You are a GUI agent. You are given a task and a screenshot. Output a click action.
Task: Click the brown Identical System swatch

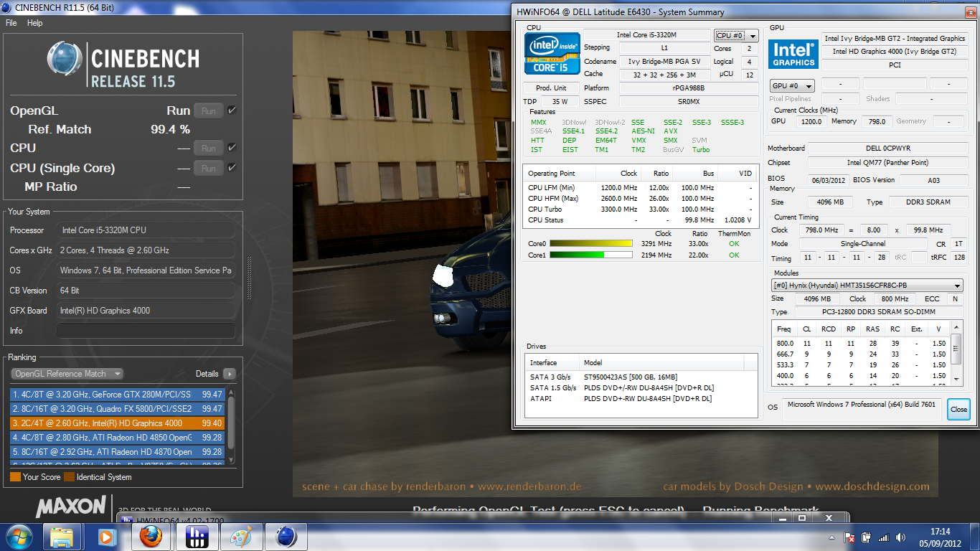[x=69, y=476]
